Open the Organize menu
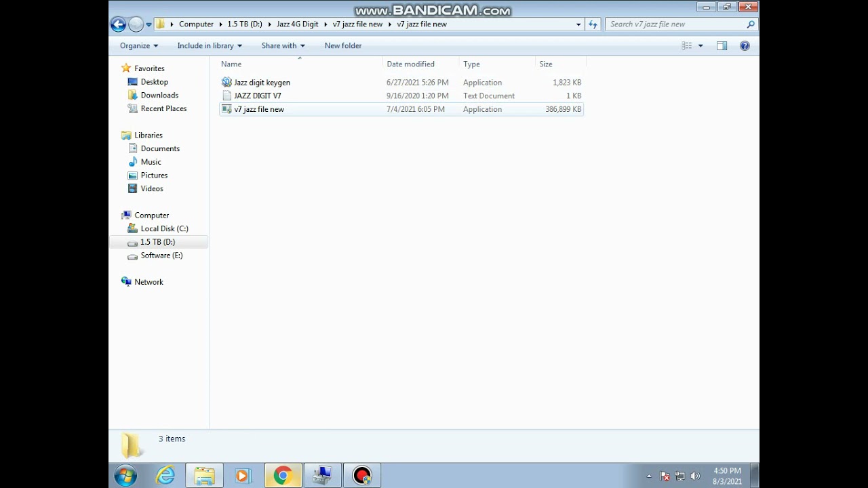 [139, 45]
